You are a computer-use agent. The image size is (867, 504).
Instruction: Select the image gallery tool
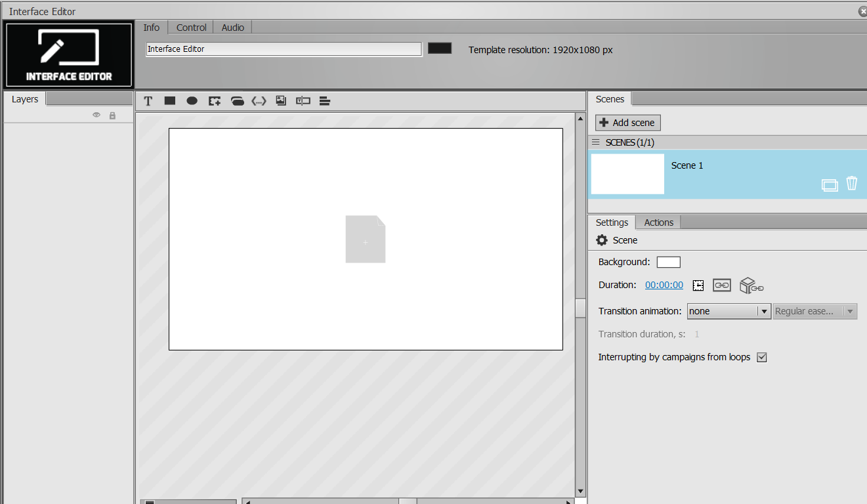(x=281, y=101)
